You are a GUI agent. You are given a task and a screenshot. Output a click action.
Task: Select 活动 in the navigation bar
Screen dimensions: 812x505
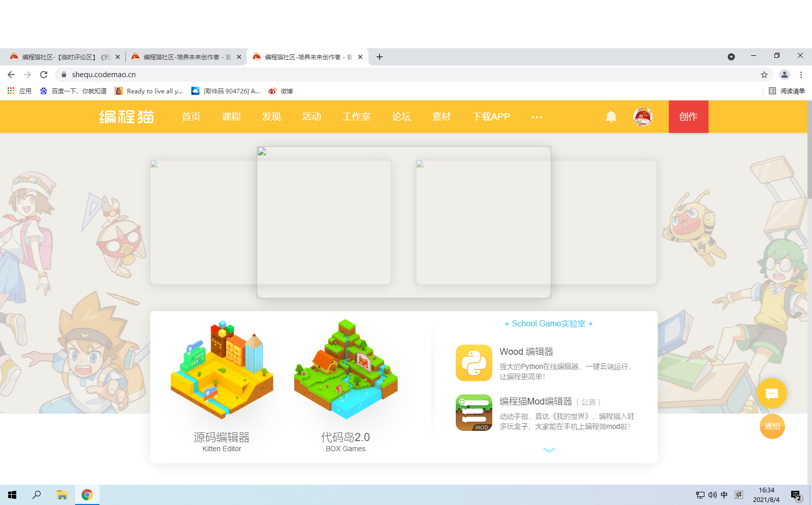pyautogui.click(x=312, y=117)
